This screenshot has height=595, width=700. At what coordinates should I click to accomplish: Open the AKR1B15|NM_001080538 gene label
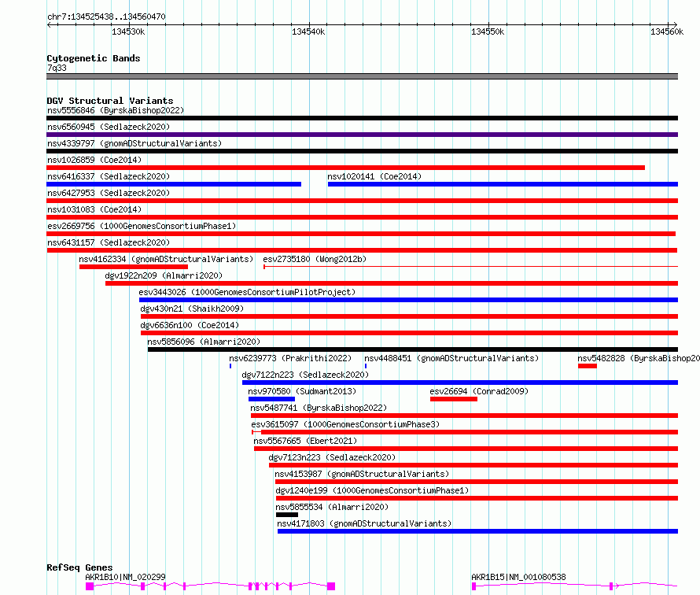click(518, 577)
